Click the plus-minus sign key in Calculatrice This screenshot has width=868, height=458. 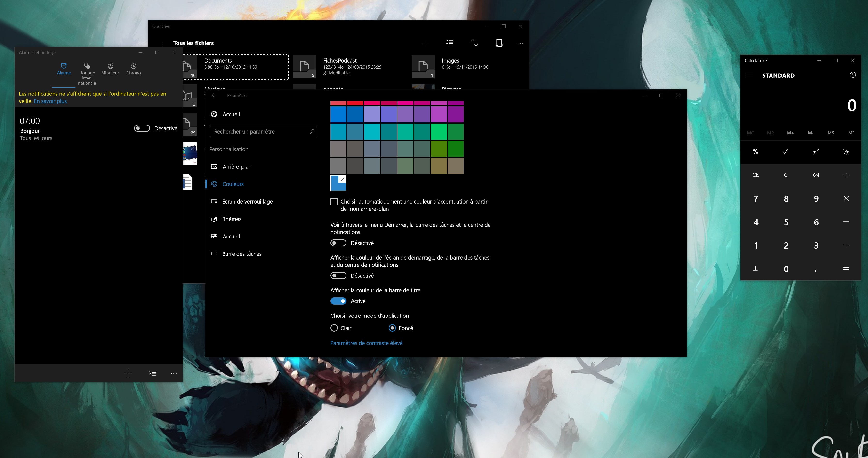(x=755, y=269)
